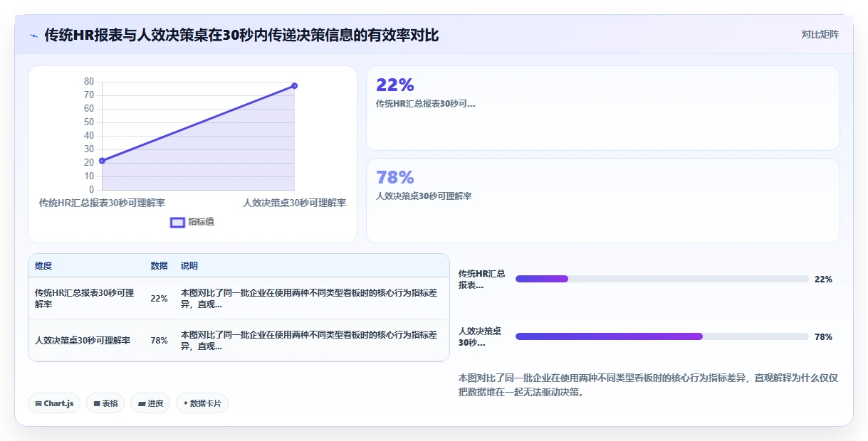This screenshot has width=868, height=441.
Task: Click the 对比矩阵 label in header
Action: (820, 34)
